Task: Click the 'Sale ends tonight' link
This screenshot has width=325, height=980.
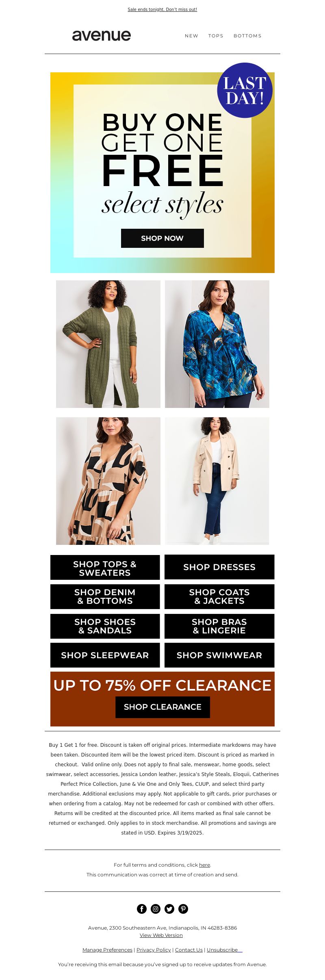Action: [x=162, y=9]
